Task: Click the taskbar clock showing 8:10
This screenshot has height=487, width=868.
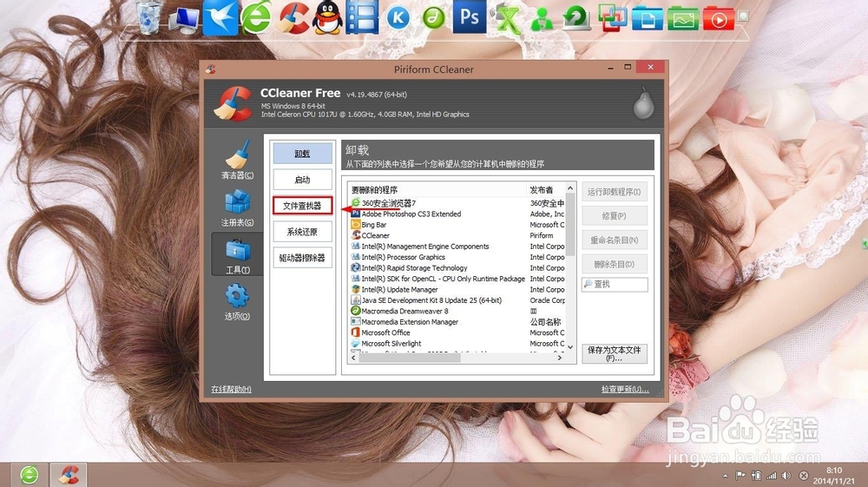Action: [833, 476]
